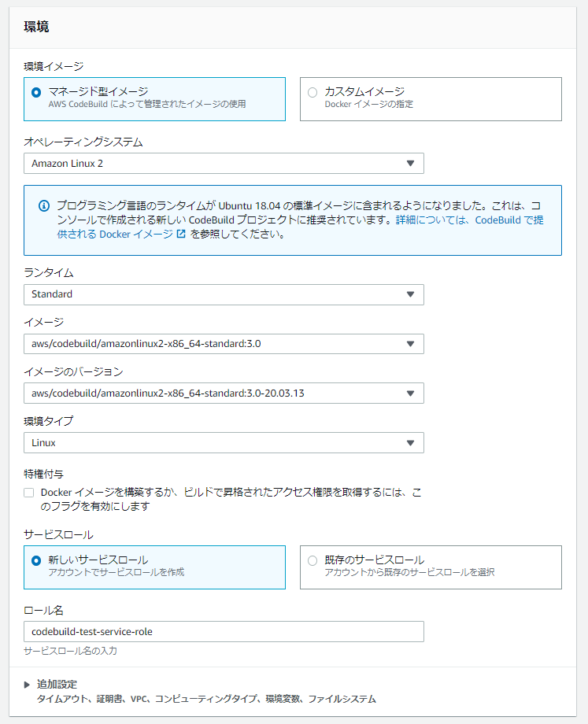Click the 環境イメージ label

point(54,66)
